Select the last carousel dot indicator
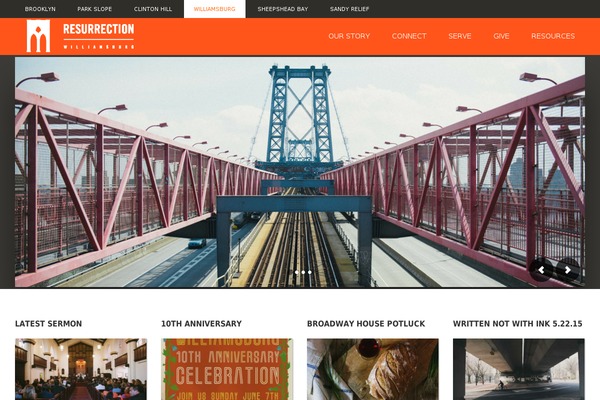600x400 pixels. 310,272
